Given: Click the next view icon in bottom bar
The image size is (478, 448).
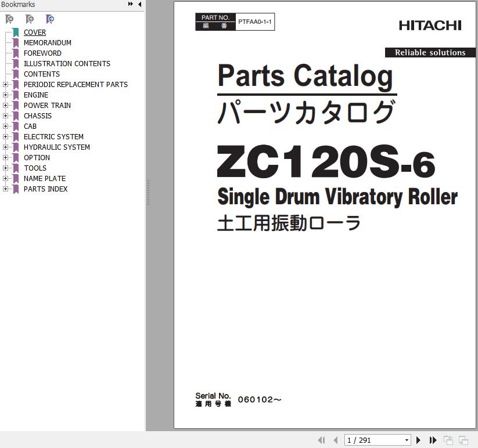Looking at the screenshot, I should click(463, 440).
